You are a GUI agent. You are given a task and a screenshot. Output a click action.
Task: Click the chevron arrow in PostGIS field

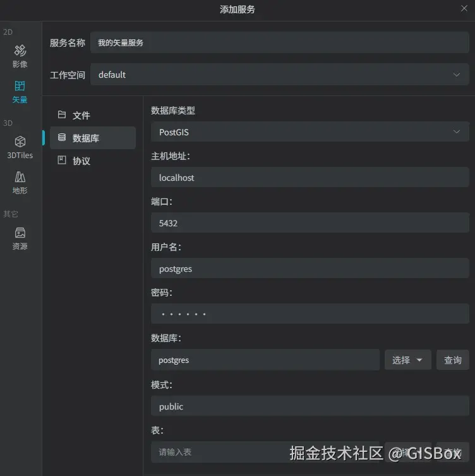coord(457,131)
